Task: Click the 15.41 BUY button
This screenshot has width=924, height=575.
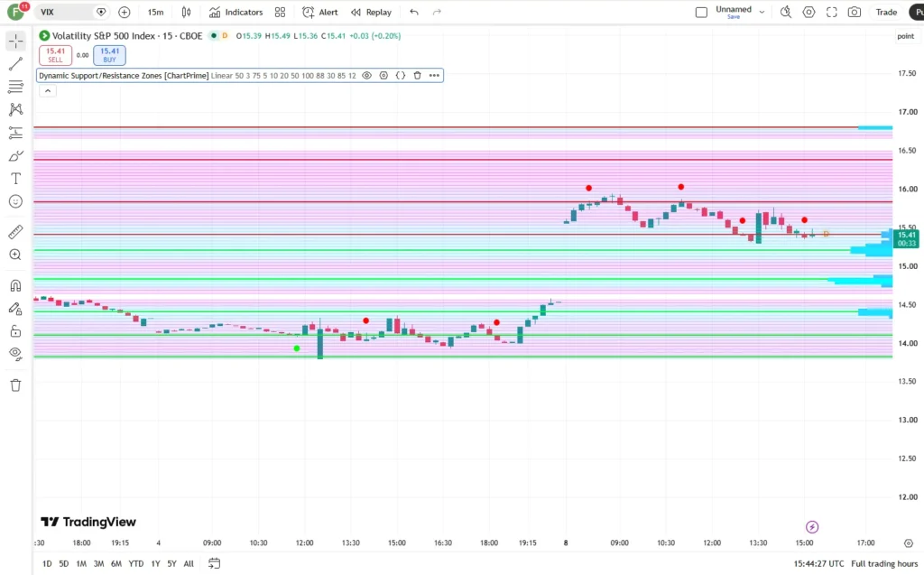Action: (x=109, y=55)
